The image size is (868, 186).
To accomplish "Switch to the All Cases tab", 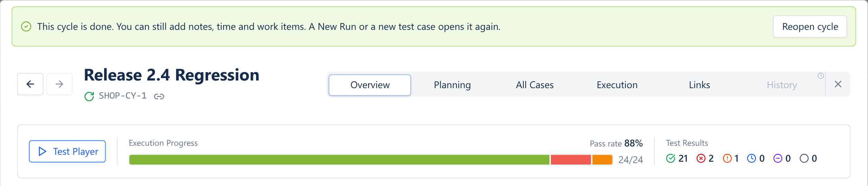I will click(535, 85).
